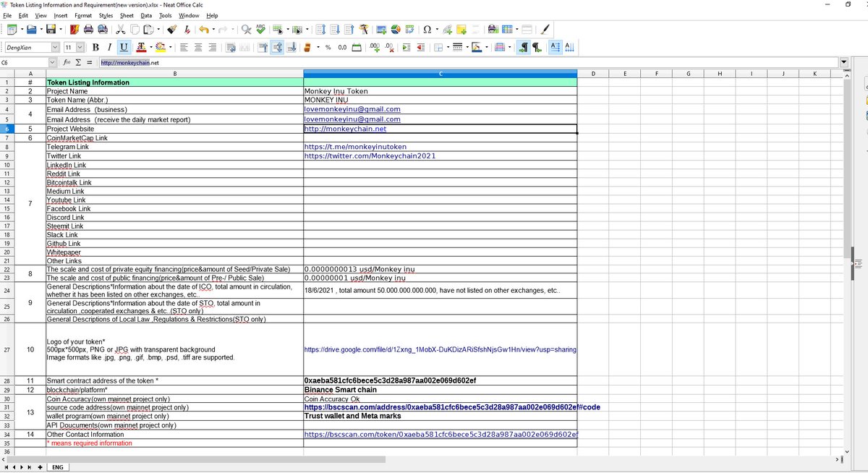Apply the font color swatch
The image size is (868, 473).
(141, 47)
